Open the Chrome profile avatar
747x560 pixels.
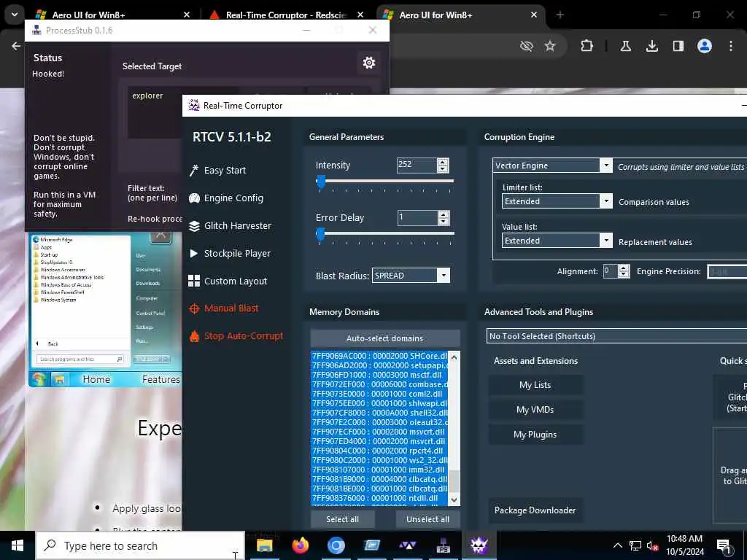705,46
